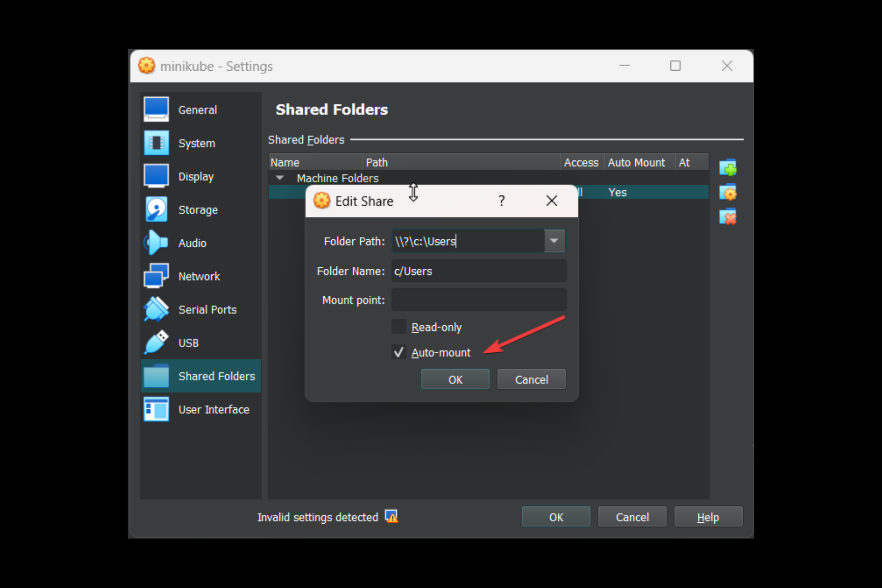Uncheck the Auto-mount checkbox

pyautogui.click(x=399, y=352)
